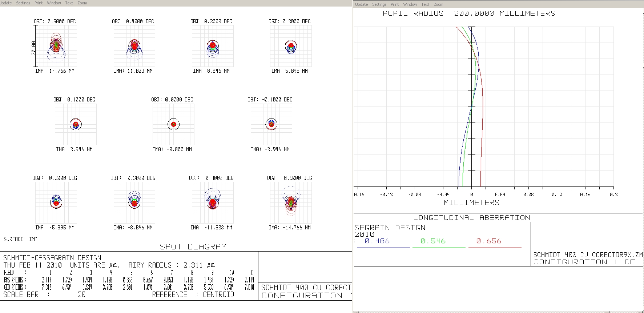Open Settings in Longitudinal Aberration window
Screen dimensions: 644x313
point(379,4)
